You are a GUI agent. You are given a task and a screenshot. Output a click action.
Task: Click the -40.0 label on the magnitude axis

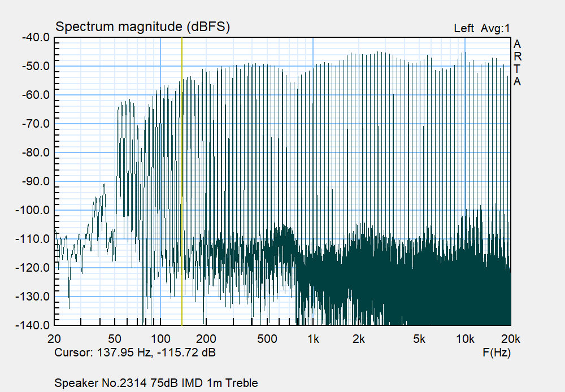(x=35, y=37)
